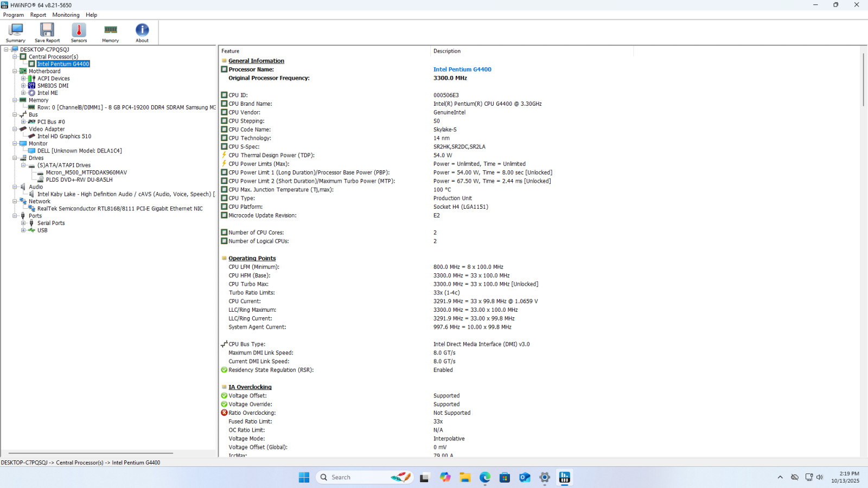Screen dimensions: 868x488
Task: Click the RealTek NIC network icon
Action: (x=32, y=209)
